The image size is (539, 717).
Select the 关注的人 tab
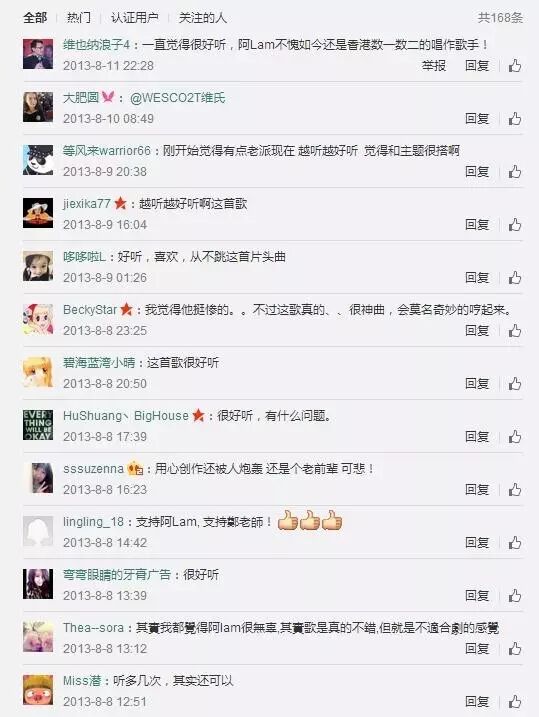[x=202, y=18]
